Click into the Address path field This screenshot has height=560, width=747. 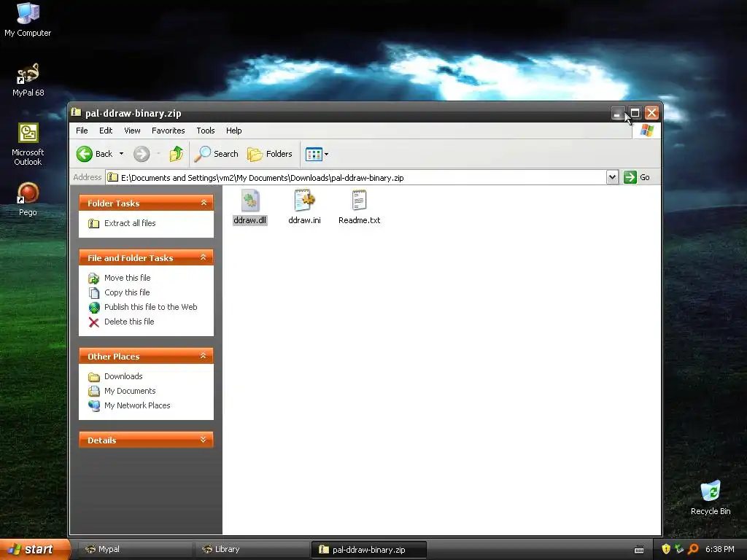355,178
